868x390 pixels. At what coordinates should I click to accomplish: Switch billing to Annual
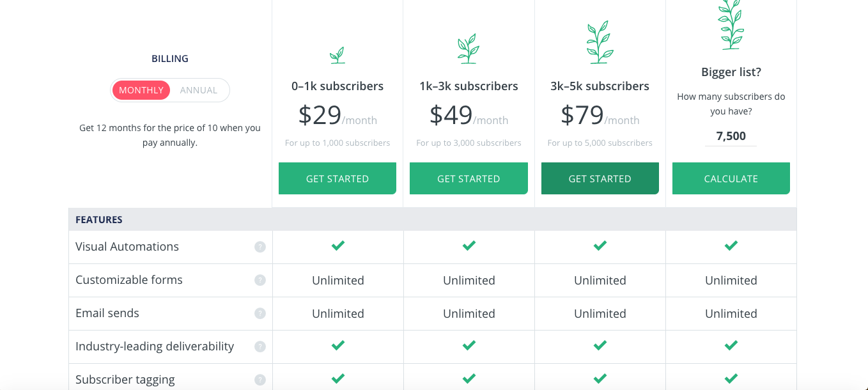point(199,90)
